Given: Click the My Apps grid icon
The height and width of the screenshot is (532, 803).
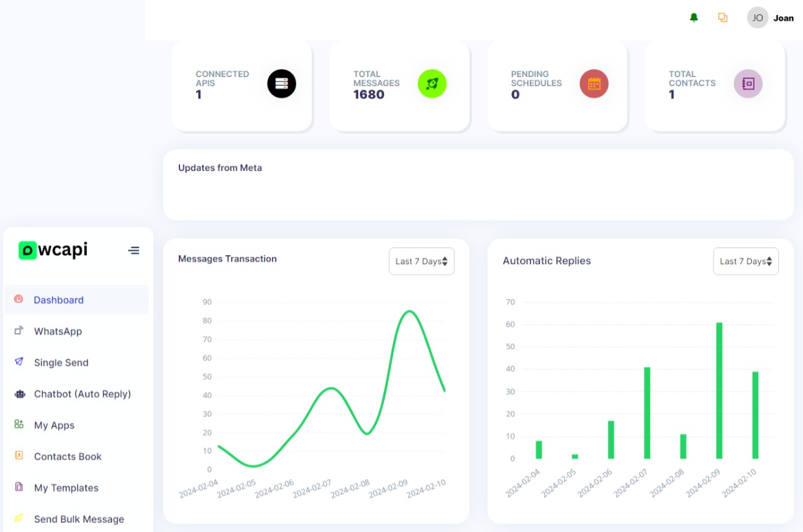Looking at the screenshot, I should 18,425.
